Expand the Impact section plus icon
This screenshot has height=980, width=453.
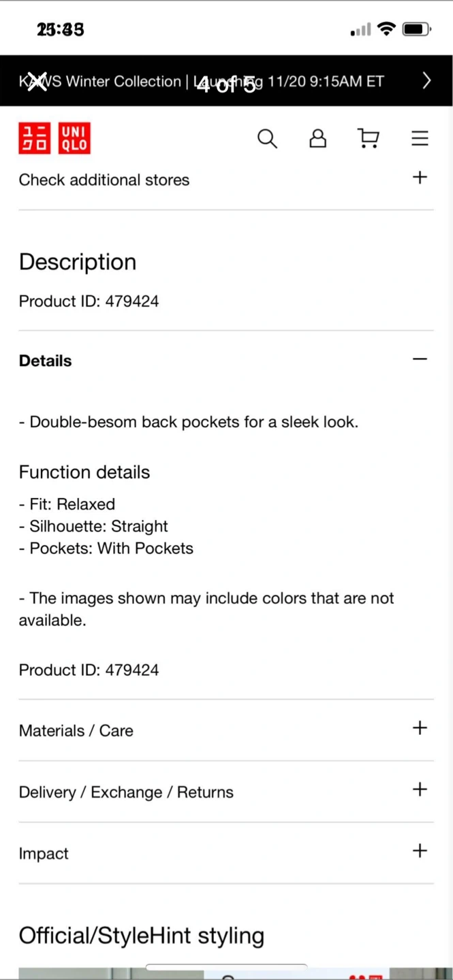point(420,851)
